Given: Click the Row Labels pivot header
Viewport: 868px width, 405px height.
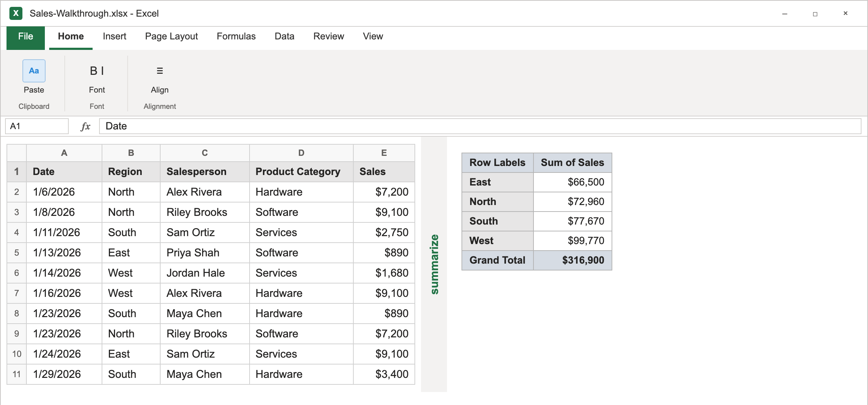Looking at the screenshot, I should point(497,163).
